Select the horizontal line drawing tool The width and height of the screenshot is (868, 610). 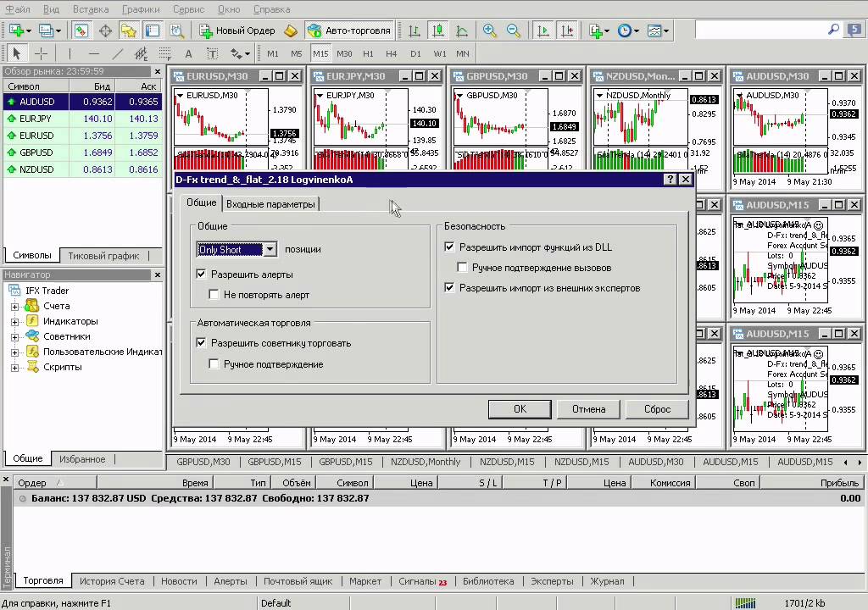point(93,53)
